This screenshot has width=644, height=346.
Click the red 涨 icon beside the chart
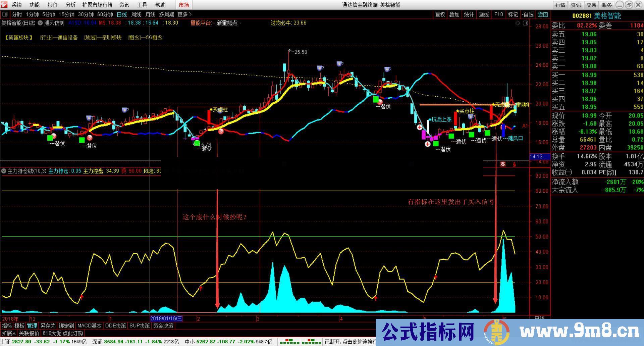[x=503, y=164]
